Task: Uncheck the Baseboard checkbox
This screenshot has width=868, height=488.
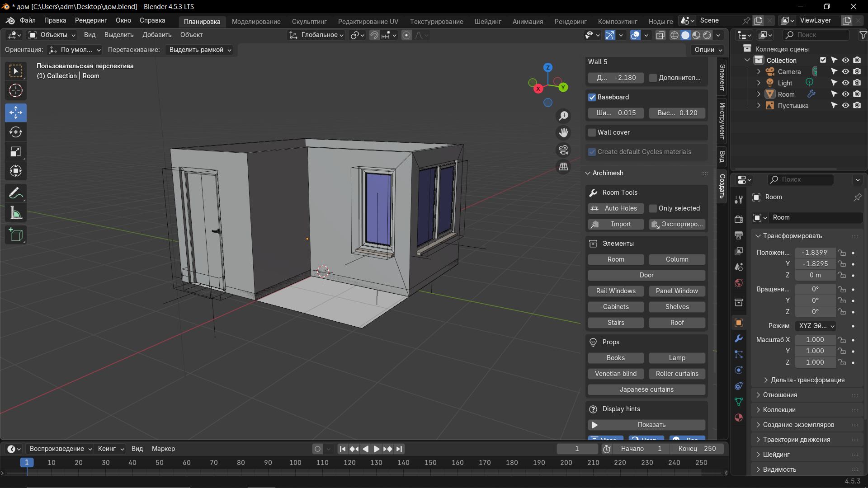Action: tap(592, 97)
